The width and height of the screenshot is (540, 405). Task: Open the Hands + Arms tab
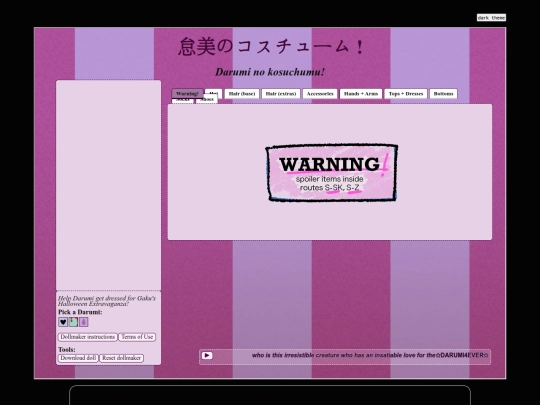coord(361,94)
